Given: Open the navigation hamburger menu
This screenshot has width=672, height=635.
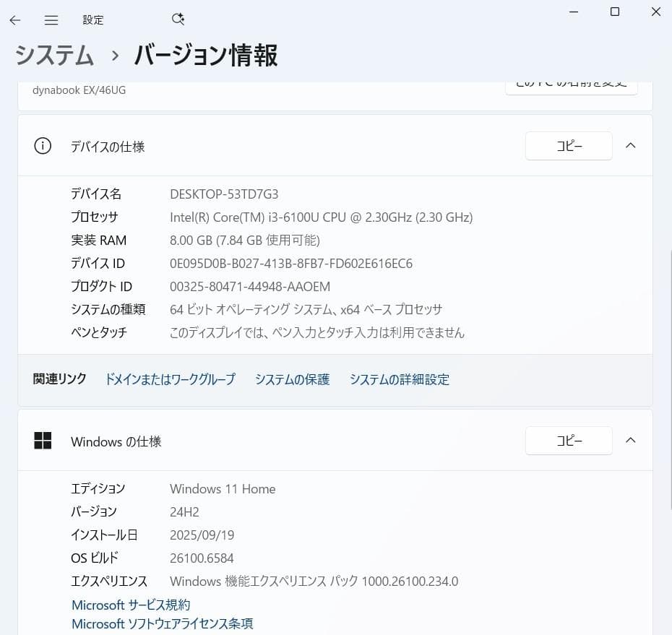Looking at the screenshot, I should tap(51, 20).
